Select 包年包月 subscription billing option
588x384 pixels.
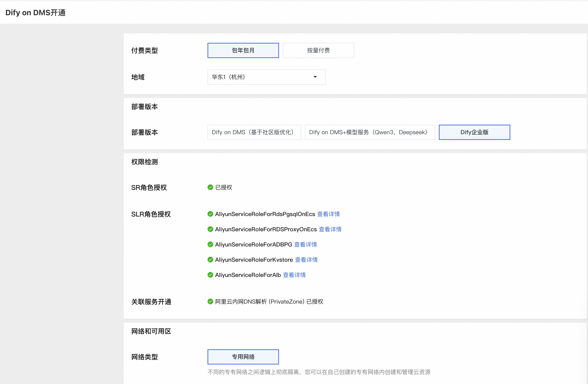coord(243,50)
